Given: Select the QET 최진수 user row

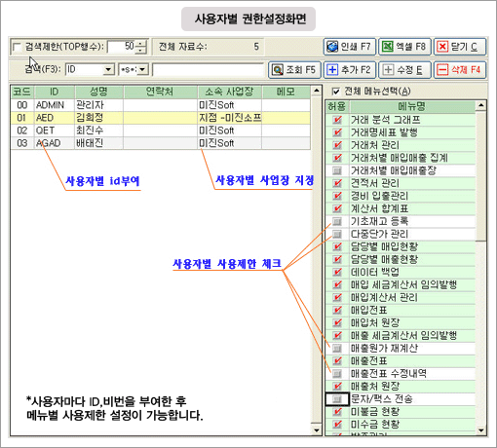Looking at the screenshot, I should coord(161,131).
